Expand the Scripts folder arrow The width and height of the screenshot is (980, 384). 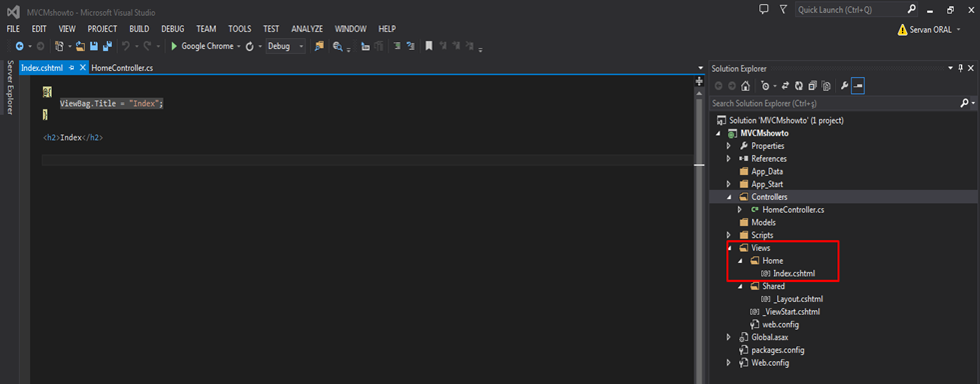tap(728, 235)
